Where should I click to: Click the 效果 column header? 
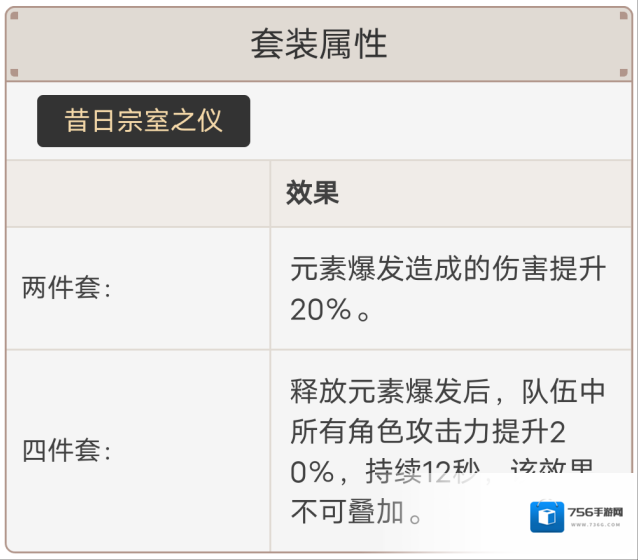pyautogui.click(x=313, y=193)
